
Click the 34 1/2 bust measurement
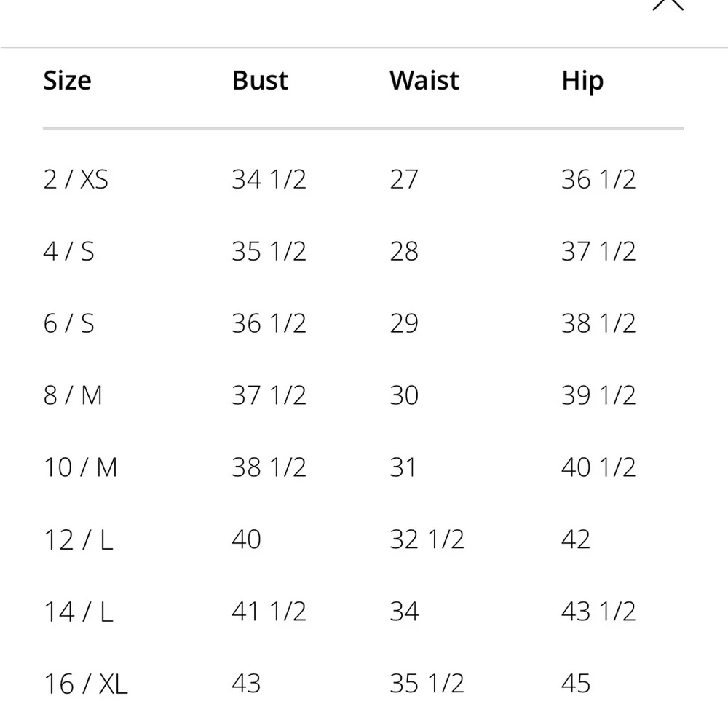[269, 179]
